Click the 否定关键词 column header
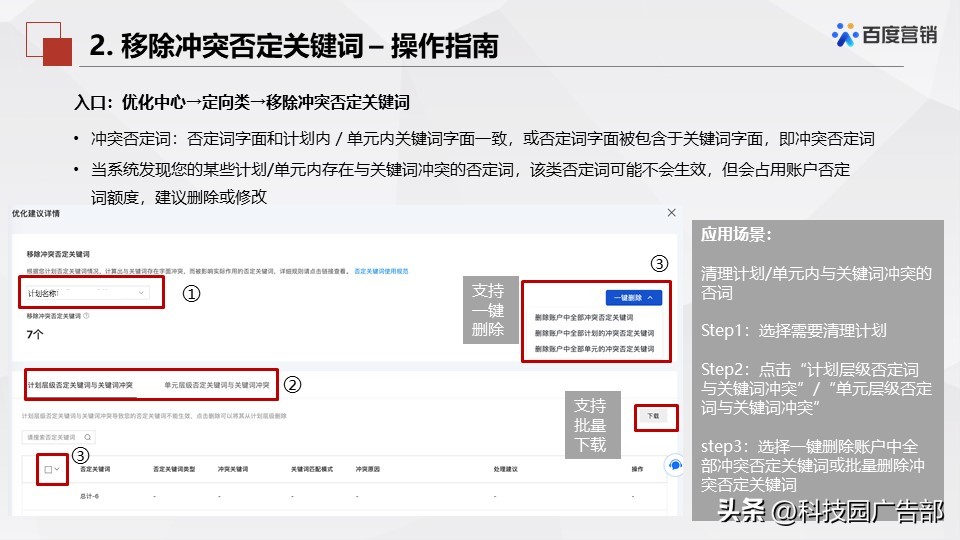Viewport: 960px width, 540px height. [x=95, y=469]
